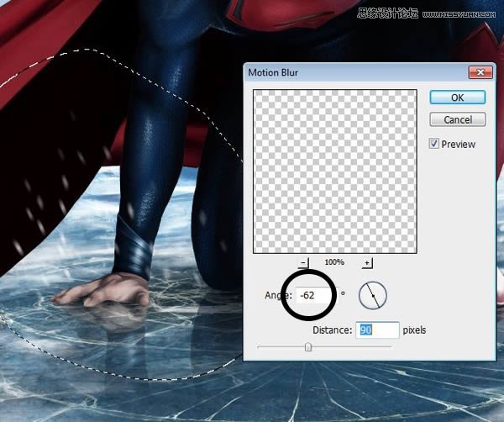Image resolution: width=504 pixels, height=422 pixels.
Task: Toggle the Preview checkbox
Action: tap(433, 143)
